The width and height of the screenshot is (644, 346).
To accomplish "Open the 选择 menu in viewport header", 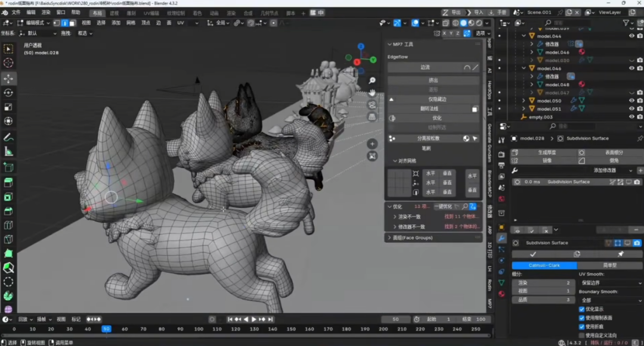I will (x=101, y=23).
